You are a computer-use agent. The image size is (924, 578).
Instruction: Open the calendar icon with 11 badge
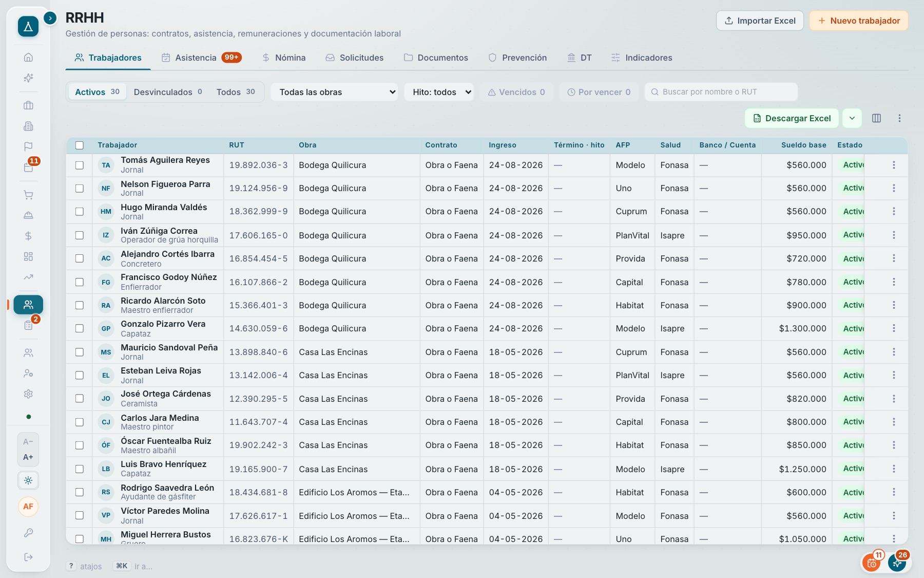pos(28,167)
